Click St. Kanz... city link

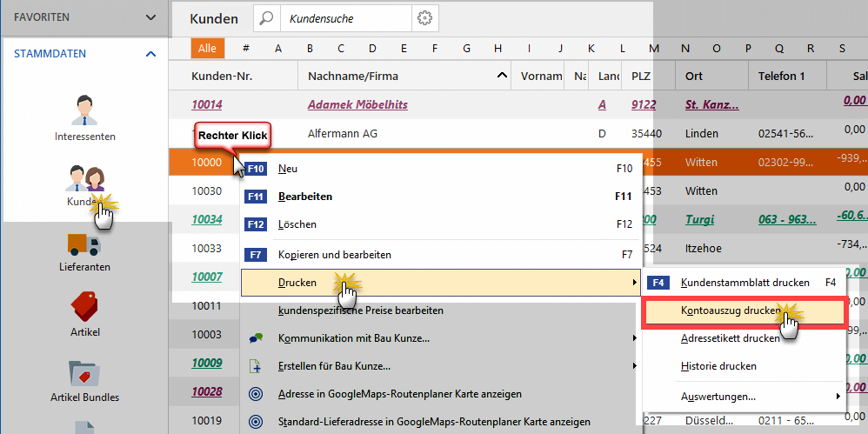pos(711,104)
